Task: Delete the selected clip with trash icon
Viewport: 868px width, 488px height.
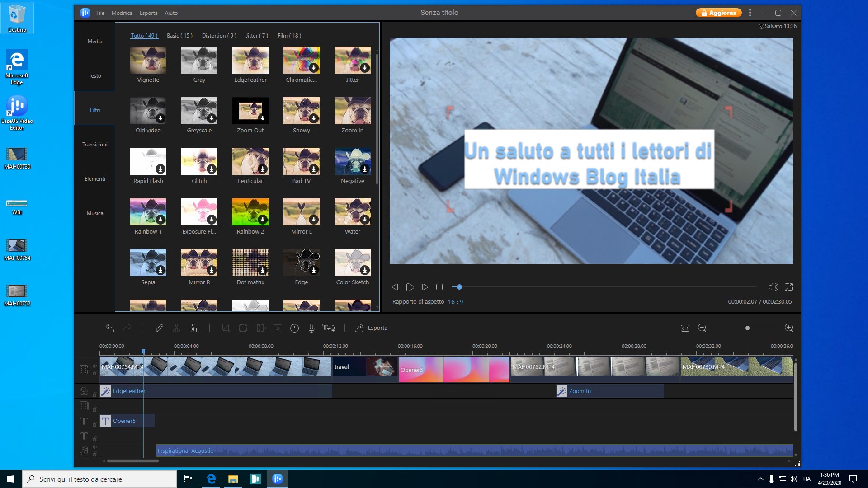Action: click(x=193, y=328)
